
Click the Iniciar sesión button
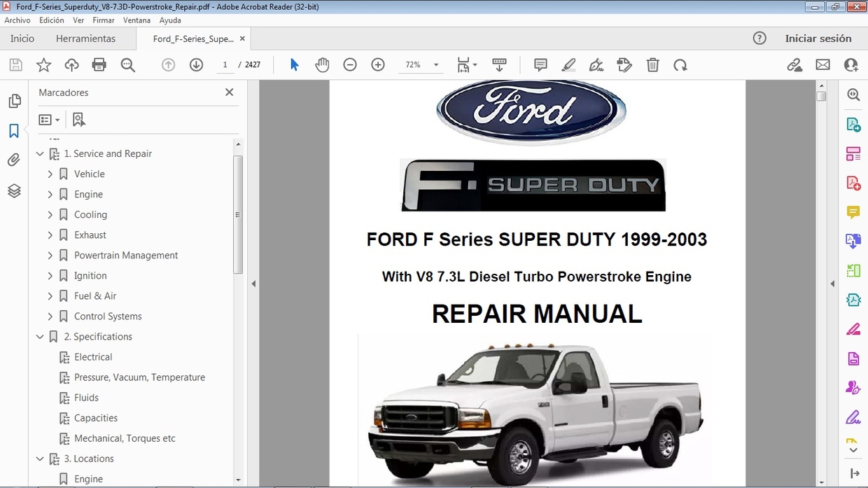click(819, 39)
